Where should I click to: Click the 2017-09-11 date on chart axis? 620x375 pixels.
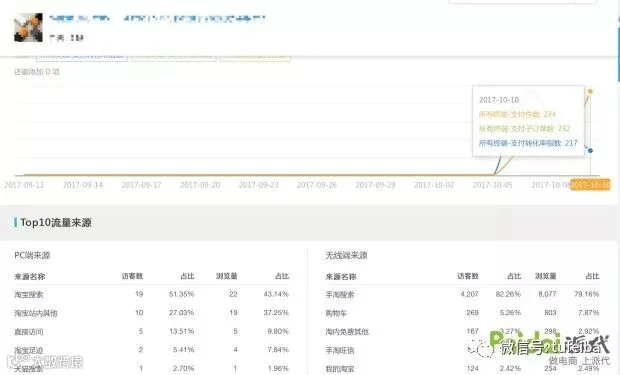[24, 185]
